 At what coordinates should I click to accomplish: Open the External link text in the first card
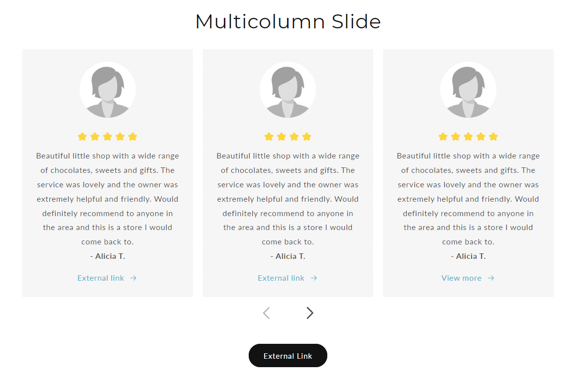click(100, 278)
